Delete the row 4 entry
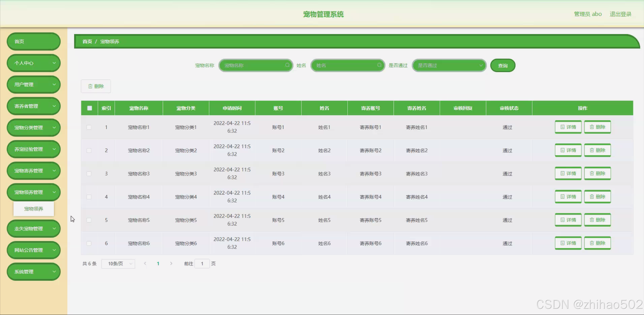The width and height of the screenshot is (644, 315). (x=597, y=197)
